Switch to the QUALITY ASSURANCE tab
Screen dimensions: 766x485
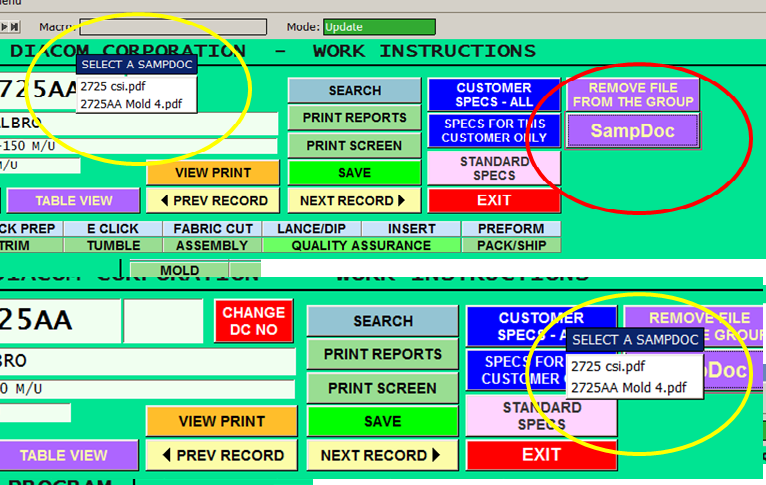tap(362, 245)
